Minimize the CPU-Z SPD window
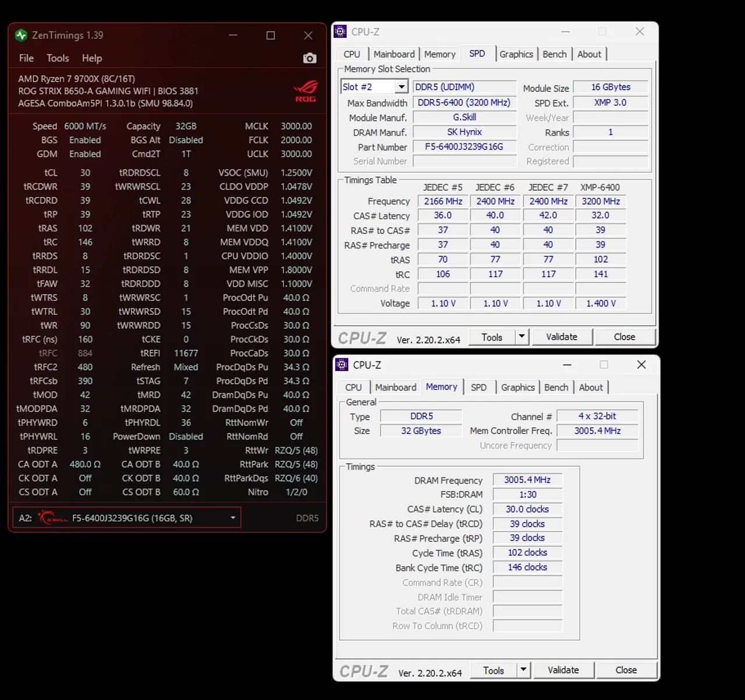Screen dimensions: 745x700 click(566, 31)
